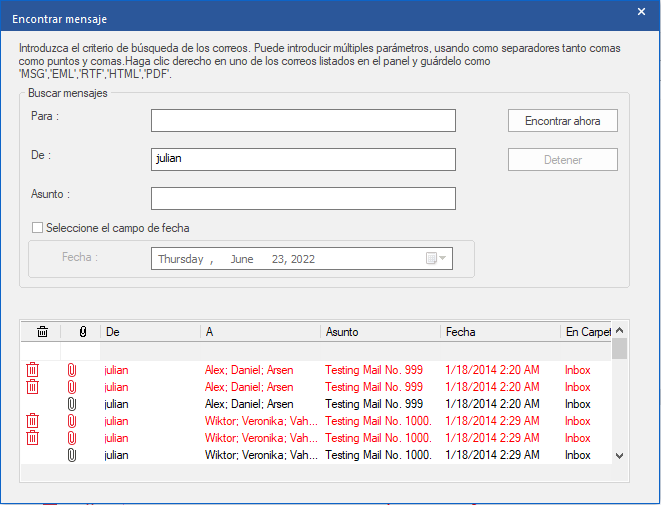Focus the Asunto input field
661x505 pixels.
304,199
